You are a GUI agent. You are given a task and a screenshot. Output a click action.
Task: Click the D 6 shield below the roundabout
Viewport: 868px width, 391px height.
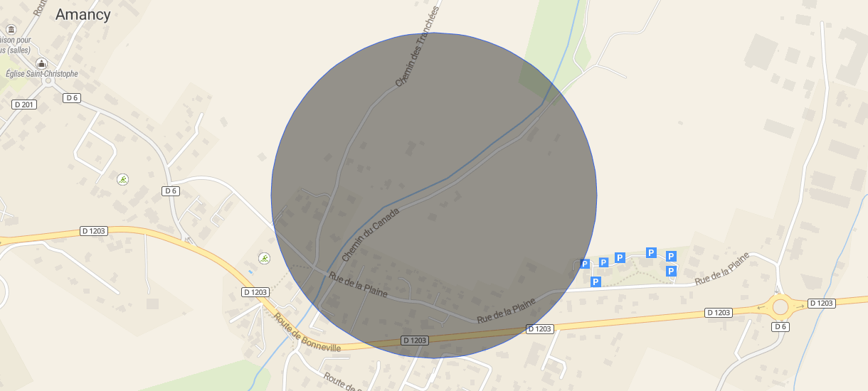click(x=780, y=326)
